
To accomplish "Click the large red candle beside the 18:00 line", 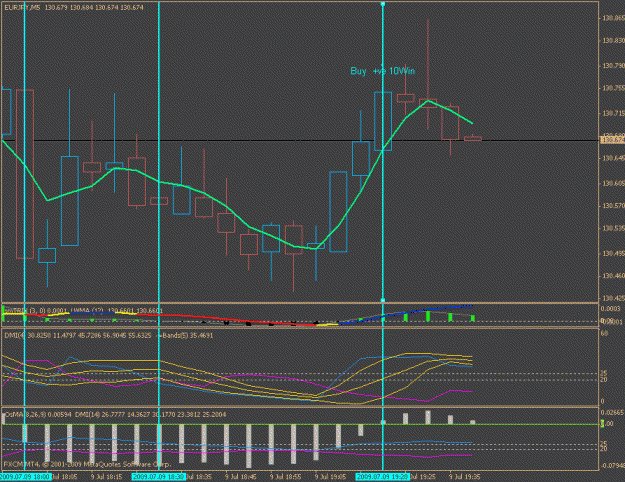I will coord(25,174).
